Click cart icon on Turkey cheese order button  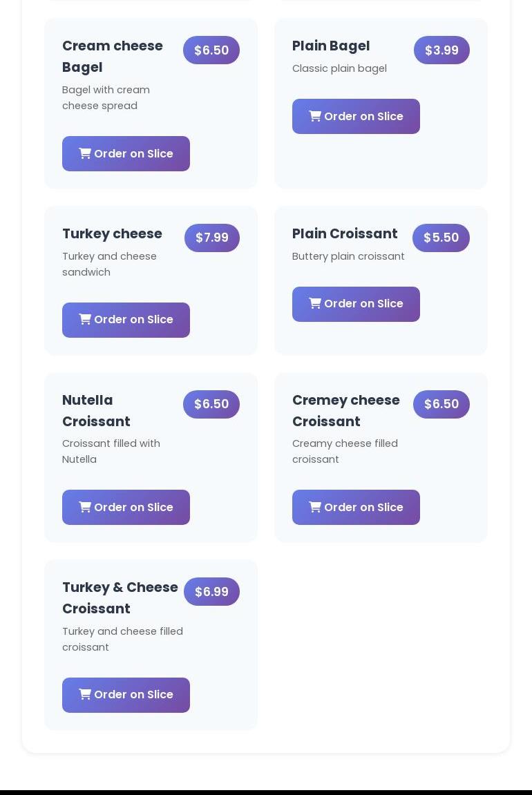(85, 319)
